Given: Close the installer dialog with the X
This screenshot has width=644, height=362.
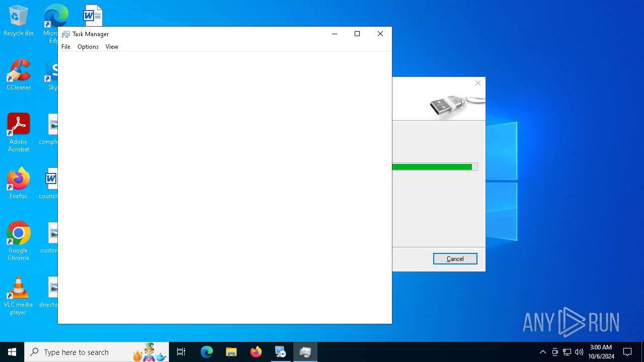Looking at the screenshot, I should tap(478, 83).
